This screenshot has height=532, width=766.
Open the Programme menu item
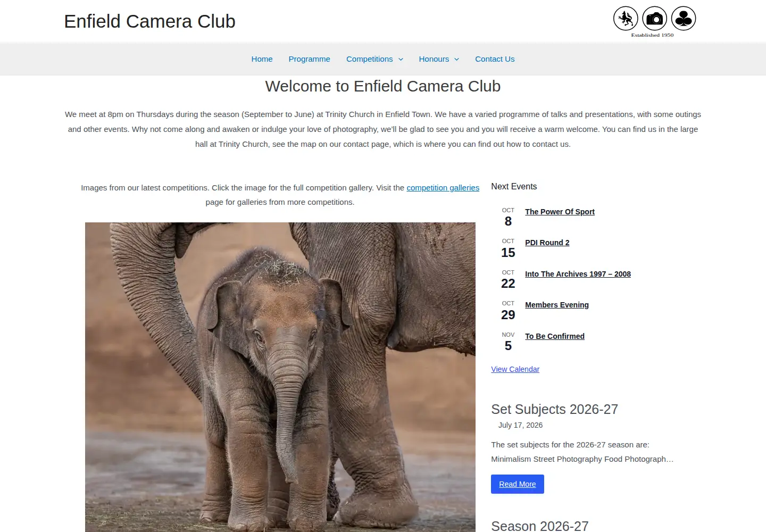tap(309, 59)
